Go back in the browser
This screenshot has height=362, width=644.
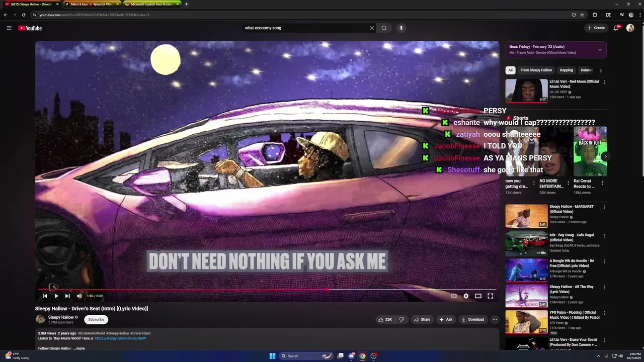[x=6, y=15]
